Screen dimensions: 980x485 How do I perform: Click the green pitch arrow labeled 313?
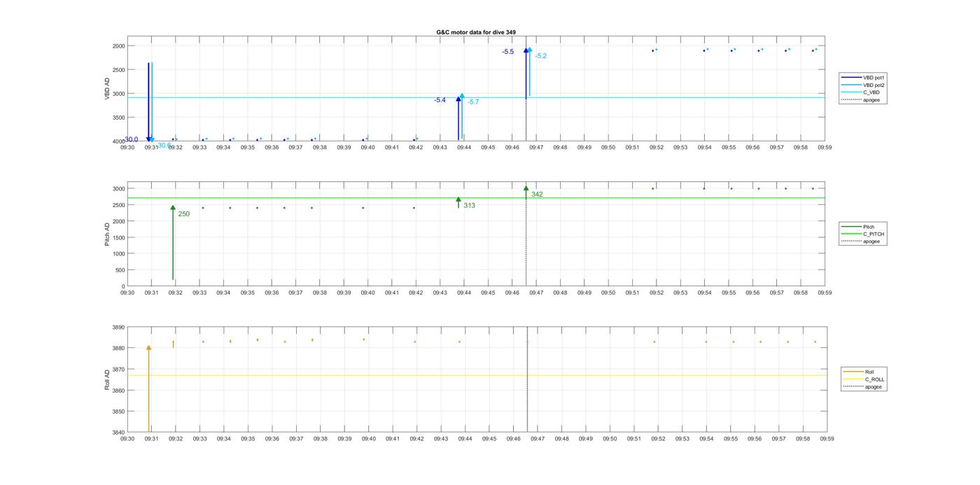458,202
